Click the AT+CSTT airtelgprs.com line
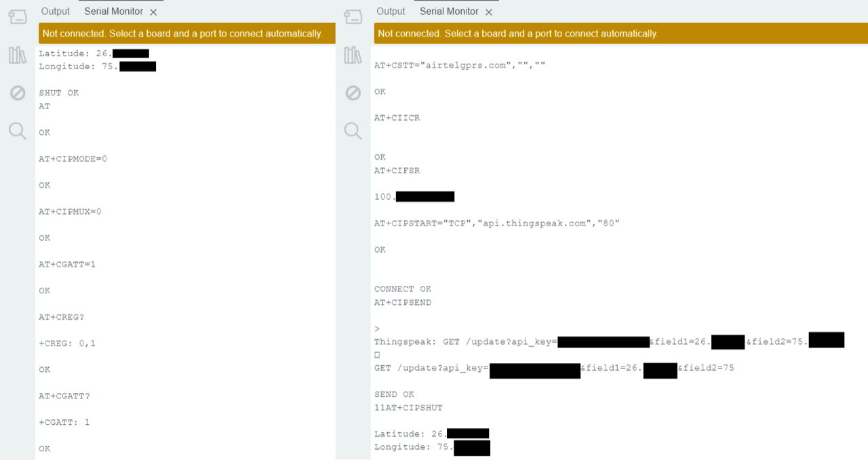 pyautogui.click(x=460, y=66)
